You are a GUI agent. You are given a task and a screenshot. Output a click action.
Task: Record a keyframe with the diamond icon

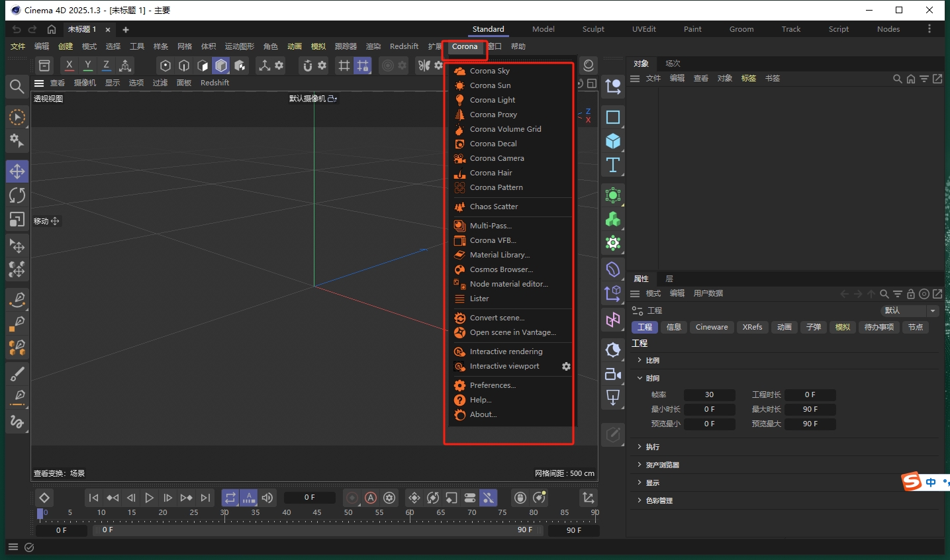pyautogui.click(x=44, y=498)
